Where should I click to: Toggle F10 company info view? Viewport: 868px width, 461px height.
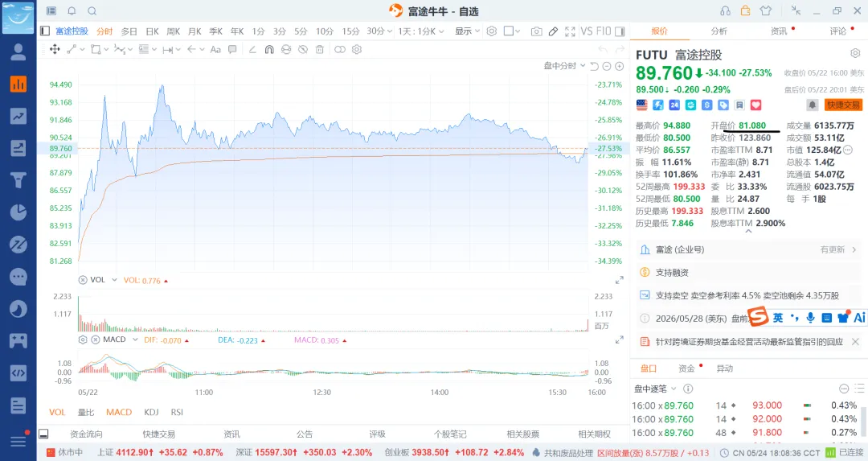pyautogui.click(x=604, y=31)
